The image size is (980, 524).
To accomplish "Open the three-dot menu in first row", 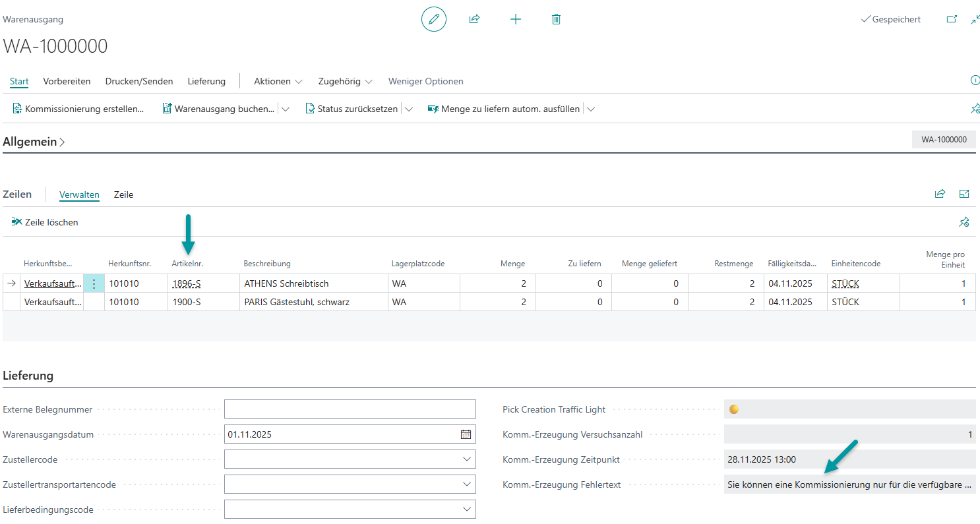I will (94, 284).
